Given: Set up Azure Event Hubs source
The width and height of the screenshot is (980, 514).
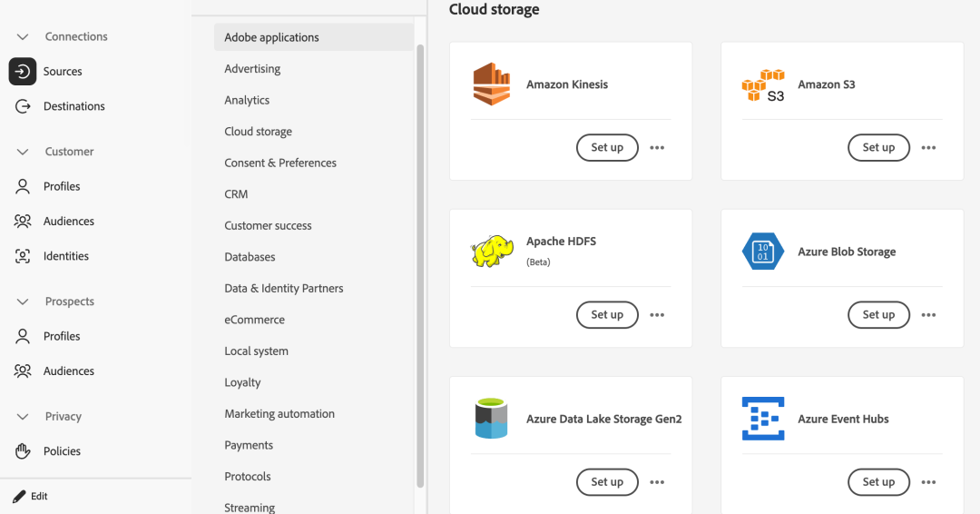Looking at the screenshot, I should (878, 482).
